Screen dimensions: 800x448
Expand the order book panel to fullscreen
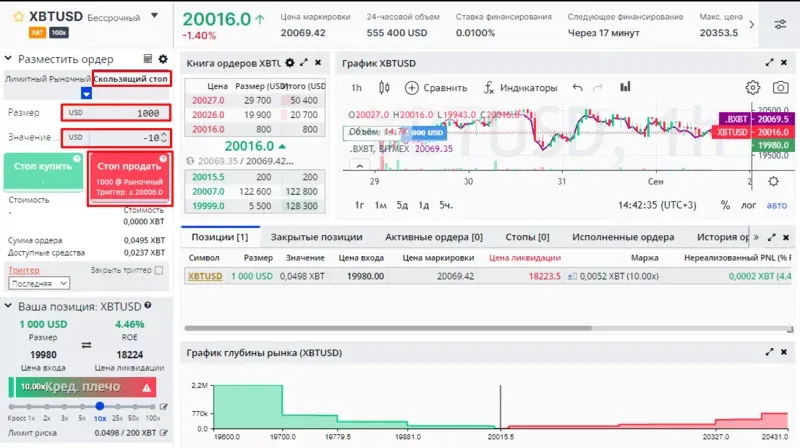point(304,62)
